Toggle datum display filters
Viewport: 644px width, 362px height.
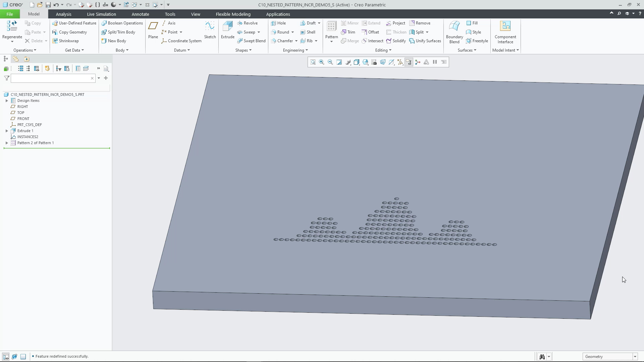pos(400,62)
